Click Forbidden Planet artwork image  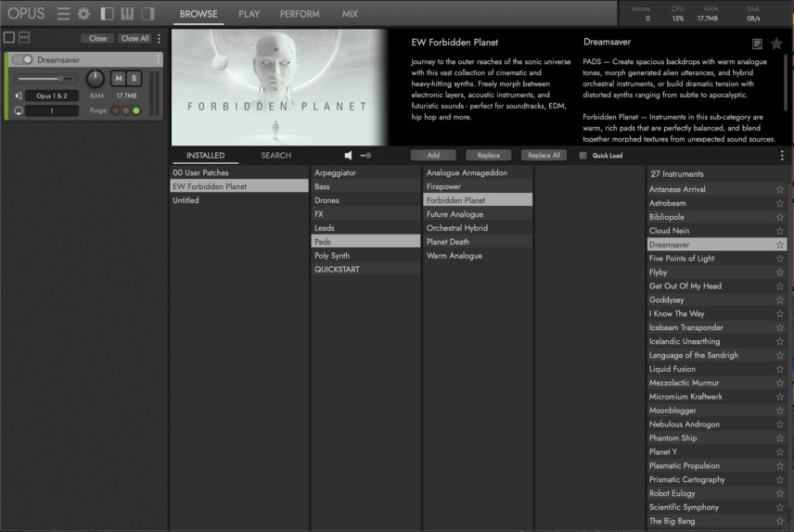point(279,87)
